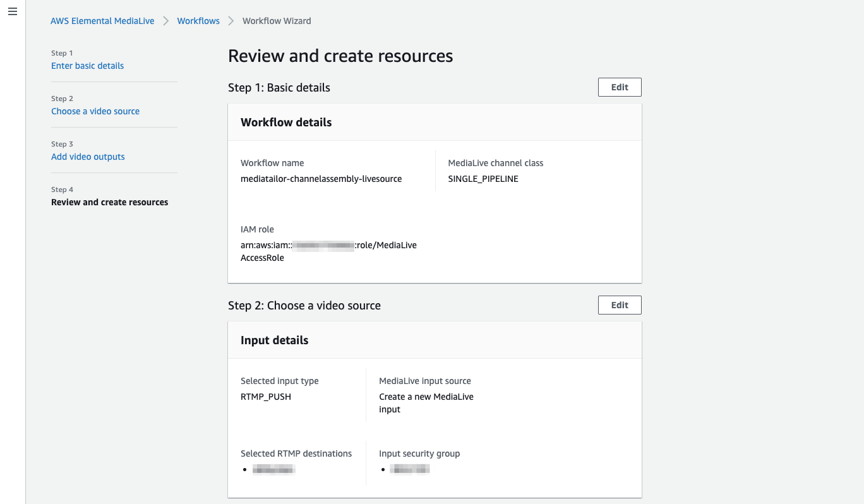Go to AWS Elemental MediaLive breadcrumb
864x504 pixels.
(x=102, y=21)
